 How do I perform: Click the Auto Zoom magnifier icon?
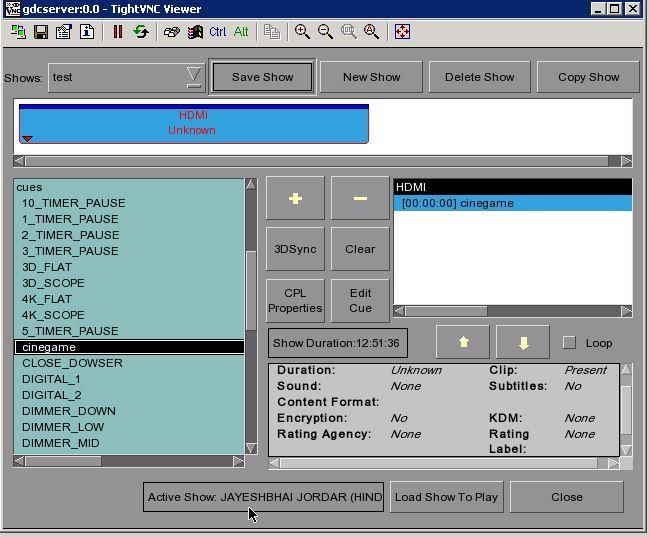click(371, 32)
